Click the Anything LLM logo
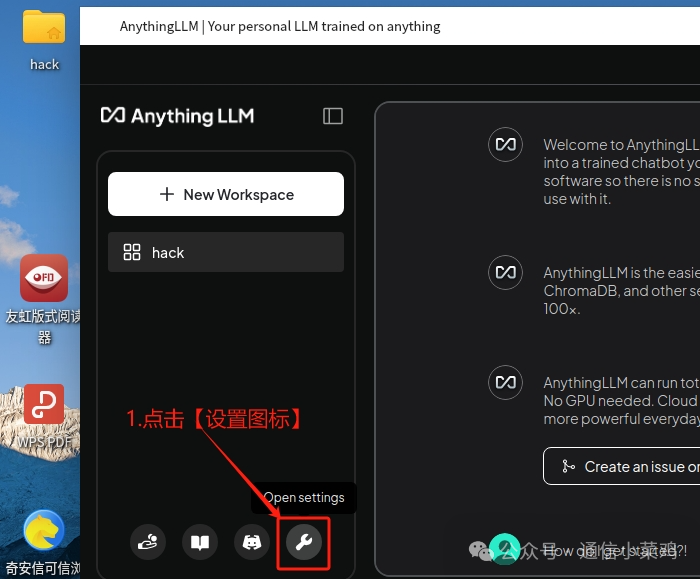 tap(177, 116)
